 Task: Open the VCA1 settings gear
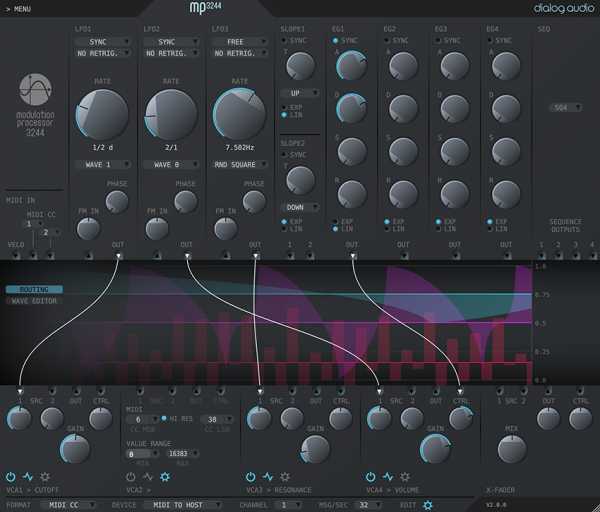(45, 477)
